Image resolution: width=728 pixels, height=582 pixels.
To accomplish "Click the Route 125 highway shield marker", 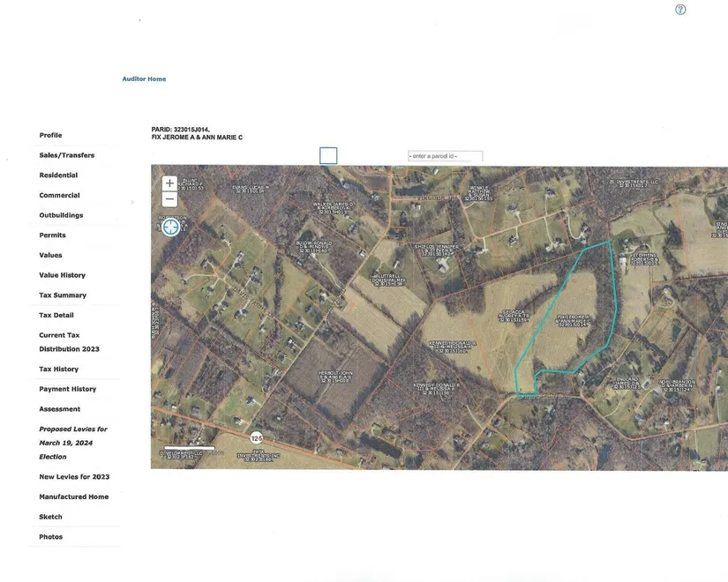I will 256,437.
